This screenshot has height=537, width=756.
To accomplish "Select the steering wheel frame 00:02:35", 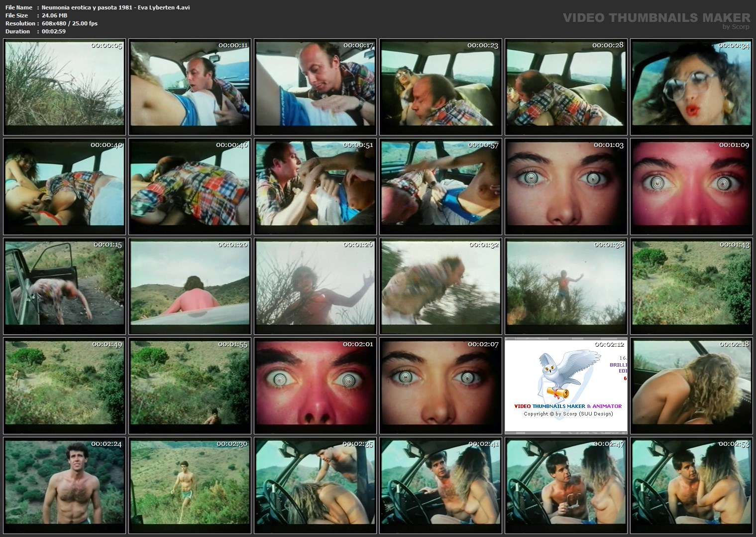I will (315, 486).
